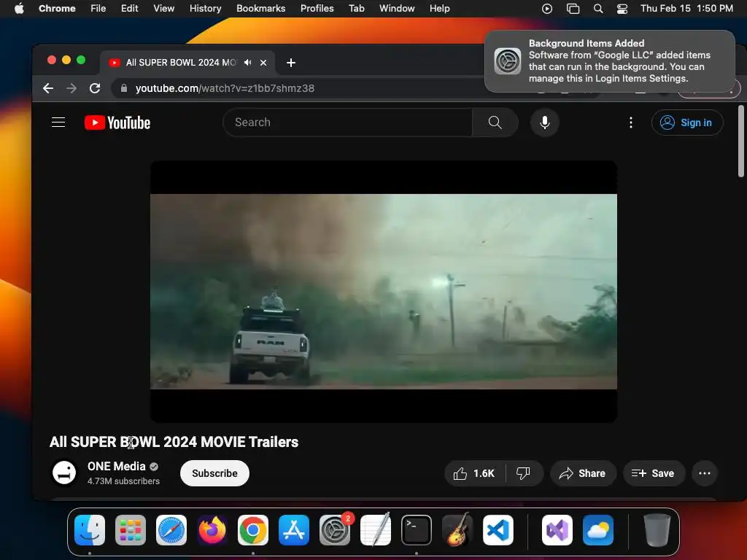
Task: Open Terminal from the Dock
Action: pyautogui.click(x=417, y=530)
